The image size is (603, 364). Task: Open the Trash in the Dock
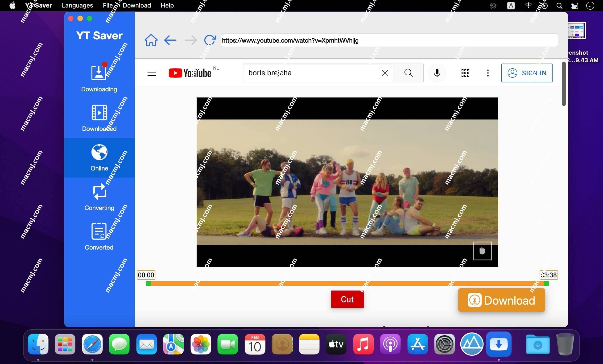(x=565, y=344)
